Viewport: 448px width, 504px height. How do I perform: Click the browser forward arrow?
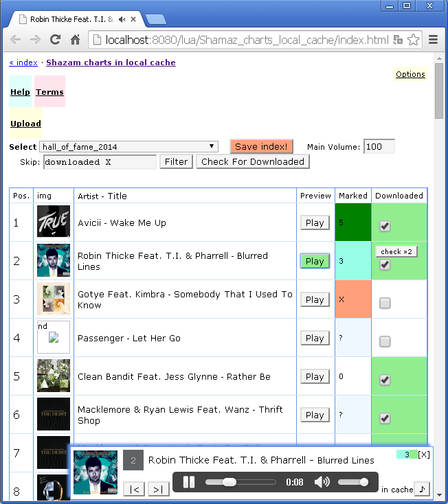(x=35, y=40)
